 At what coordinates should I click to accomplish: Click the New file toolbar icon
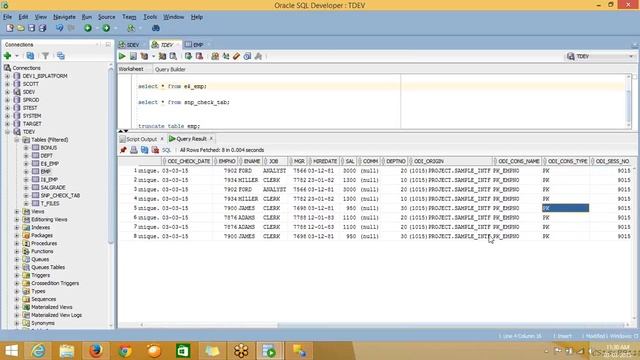tap(10, 28)
